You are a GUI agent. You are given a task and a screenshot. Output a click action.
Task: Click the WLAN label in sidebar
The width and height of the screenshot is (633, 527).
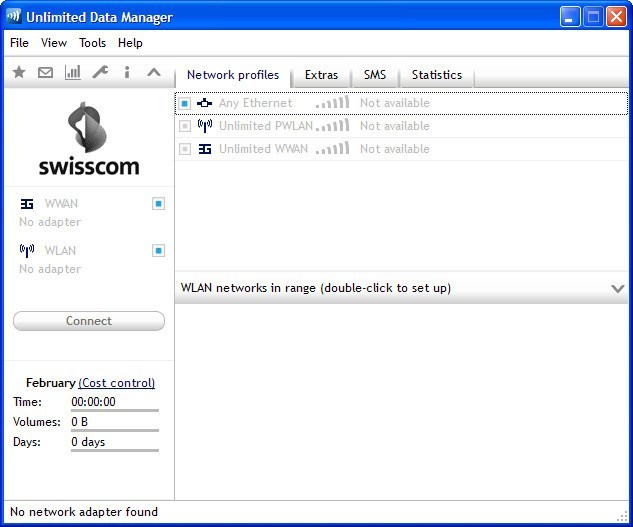pos(60,251)
